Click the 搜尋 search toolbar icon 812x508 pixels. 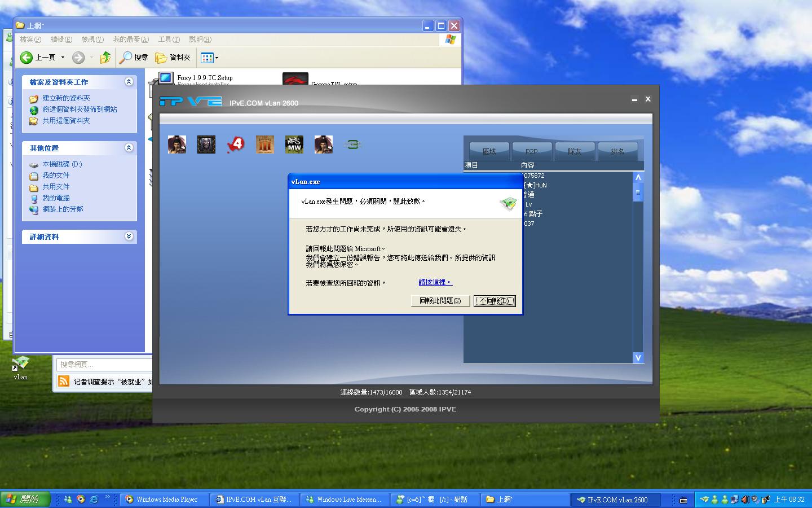[x=134, y=58]
